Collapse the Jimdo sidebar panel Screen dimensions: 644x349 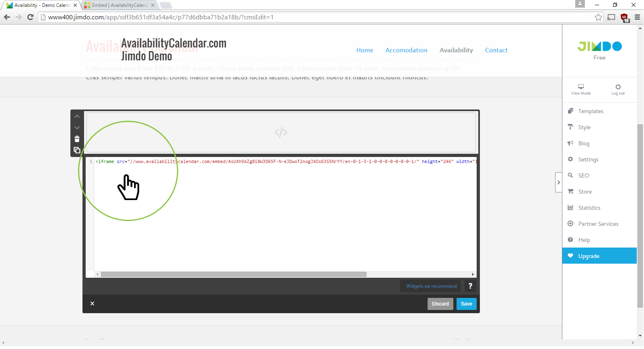pos(558,182)
